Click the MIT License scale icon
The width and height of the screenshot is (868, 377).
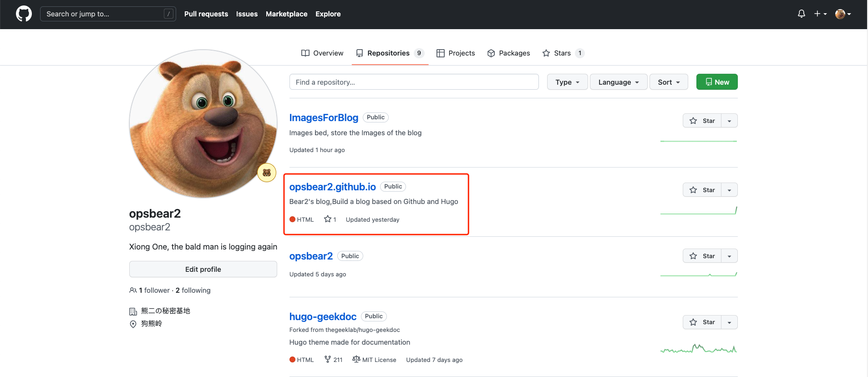pos(356,359)
